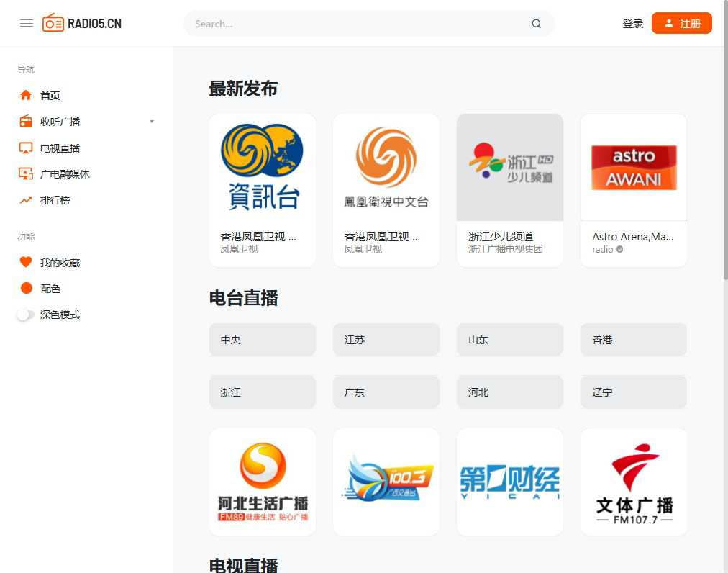Screen dimensions: 728x573
Task: Click the search magnifier icon
Action: pyautogui.click(x=536, y=23)
